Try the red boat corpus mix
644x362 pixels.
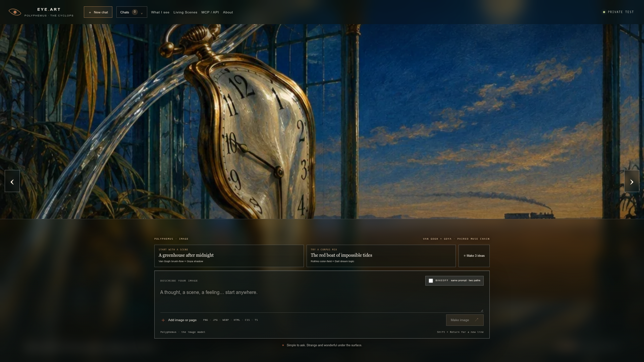381,256
